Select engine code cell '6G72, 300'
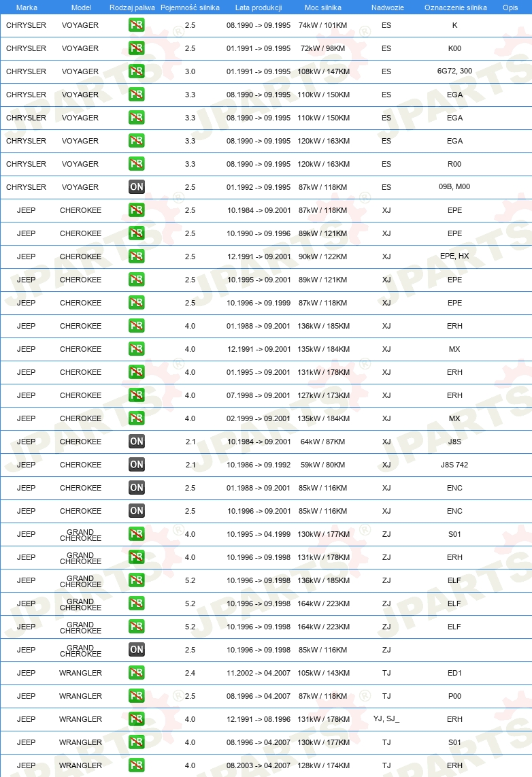The image size is (532, 777). tap(454, 71)
